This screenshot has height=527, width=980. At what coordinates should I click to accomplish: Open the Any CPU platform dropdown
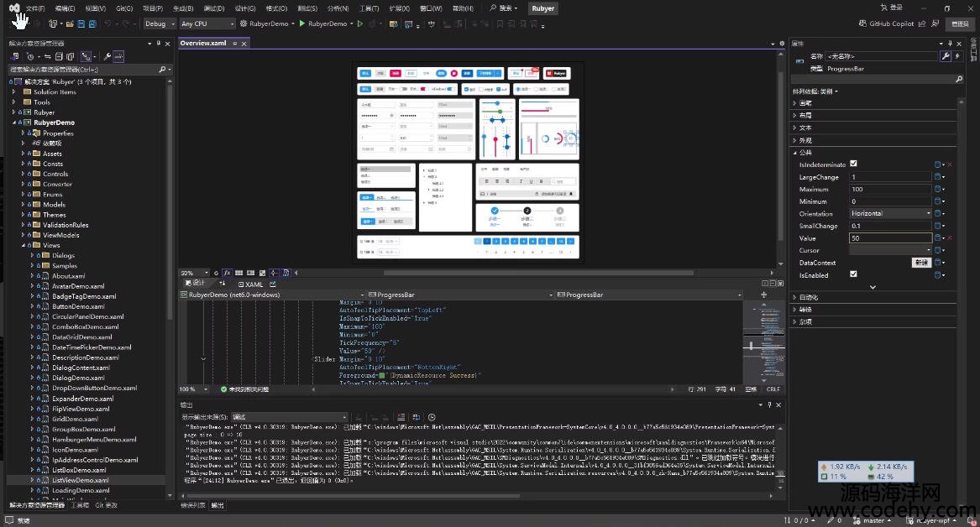pyautogui.click(x=207, y=23)
